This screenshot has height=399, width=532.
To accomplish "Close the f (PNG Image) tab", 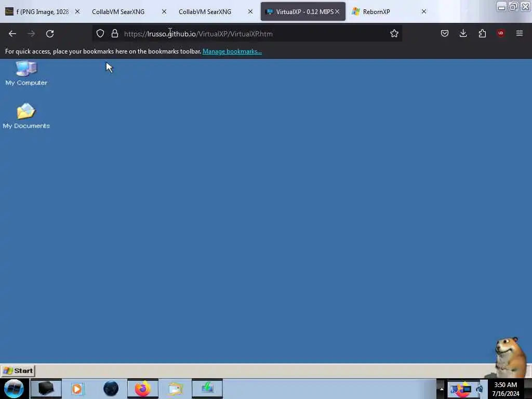I will pyautogui.click(x=77, y=11).
